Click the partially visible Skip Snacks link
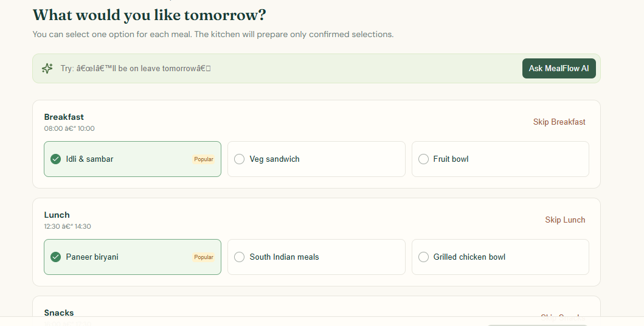Image resolution: width=644 pixels, height=326 pixels. coord(563,317)
